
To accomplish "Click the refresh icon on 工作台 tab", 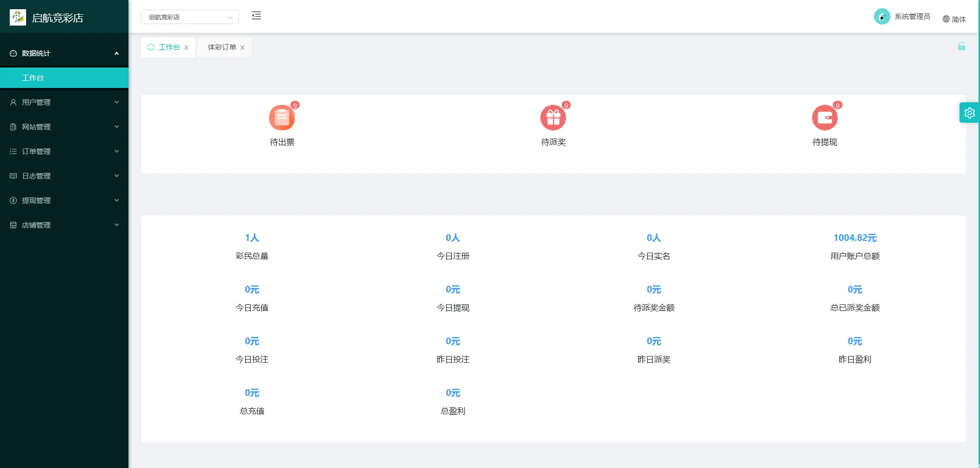I will (150, 47).
